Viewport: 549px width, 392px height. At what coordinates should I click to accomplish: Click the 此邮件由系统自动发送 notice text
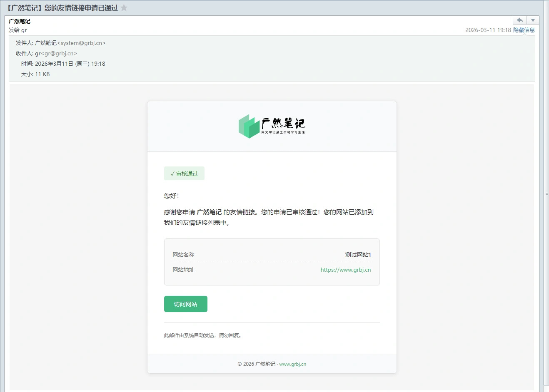coord(203,335)
